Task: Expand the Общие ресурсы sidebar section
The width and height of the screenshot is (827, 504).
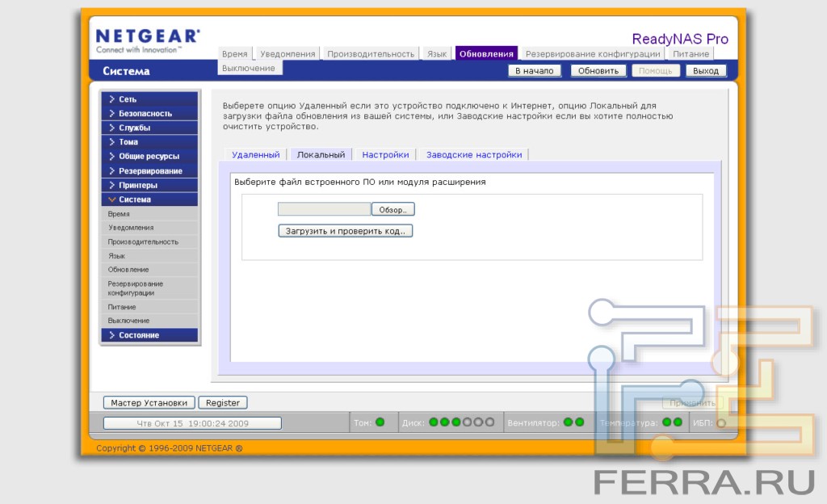Action: pos(149,156)
